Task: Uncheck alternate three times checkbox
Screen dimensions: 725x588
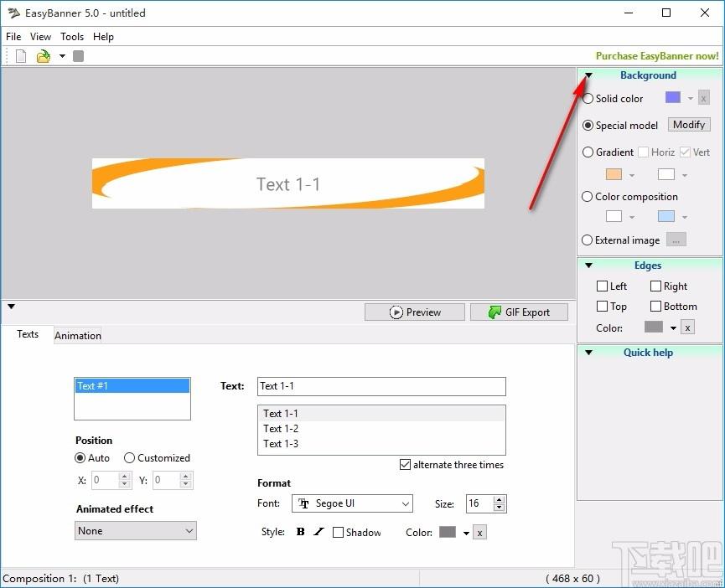Action: (405, 464)
